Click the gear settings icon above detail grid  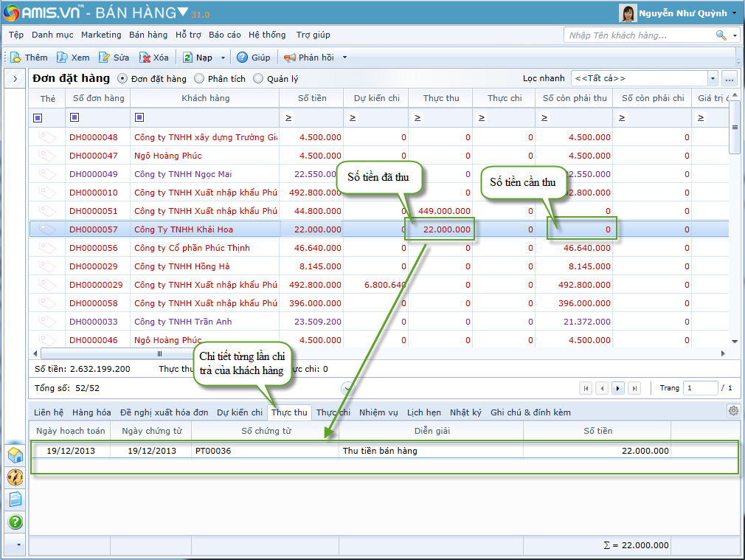[x=732, y=411]
